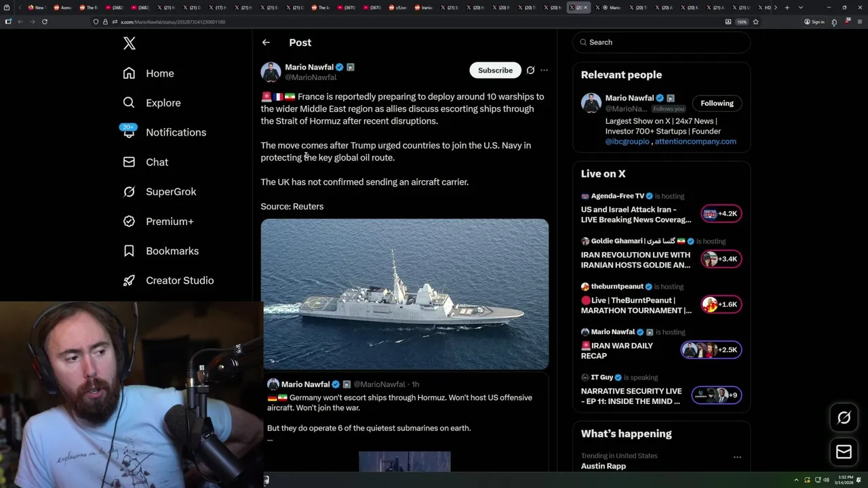Open the floating Grok button

[844, 418]
